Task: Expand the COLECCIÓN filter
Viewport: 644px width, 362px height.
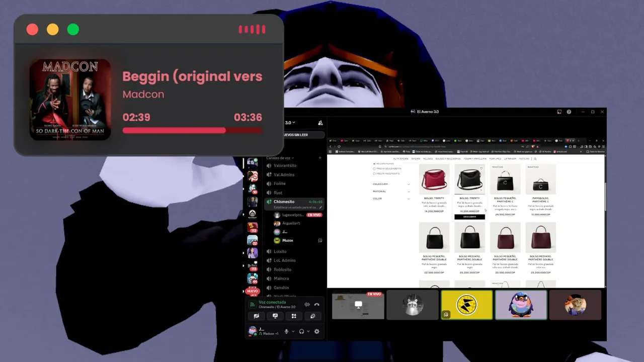Action: [391, 184]
